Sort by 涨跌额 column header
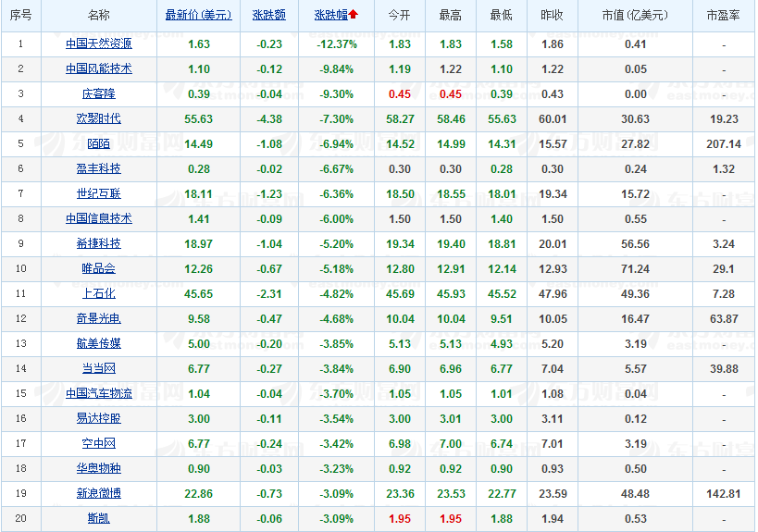 [x=269, y=16]
